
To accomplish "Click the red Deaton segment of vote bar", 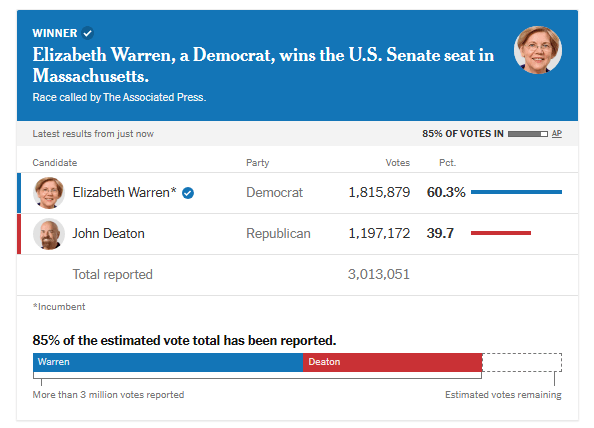I will tap(392, 362).
